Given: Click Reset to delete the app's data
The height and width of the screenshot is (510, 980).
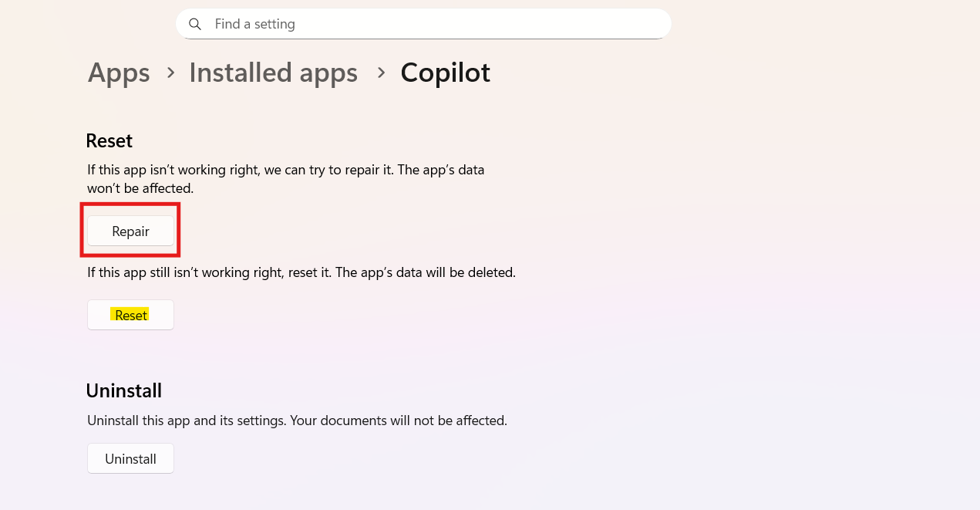Looking at the screenshot, I should pyautogui.click(x=130, y=314).
